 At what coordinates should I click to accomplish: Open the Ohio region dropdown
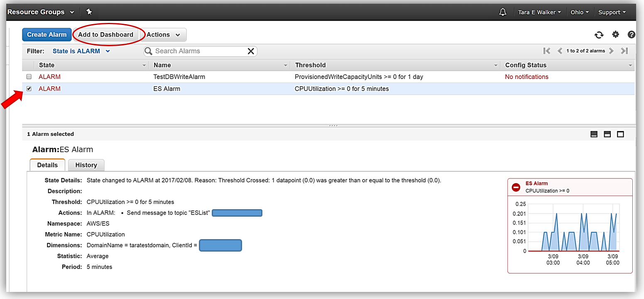pyautogui.click(x=579, y=12)
